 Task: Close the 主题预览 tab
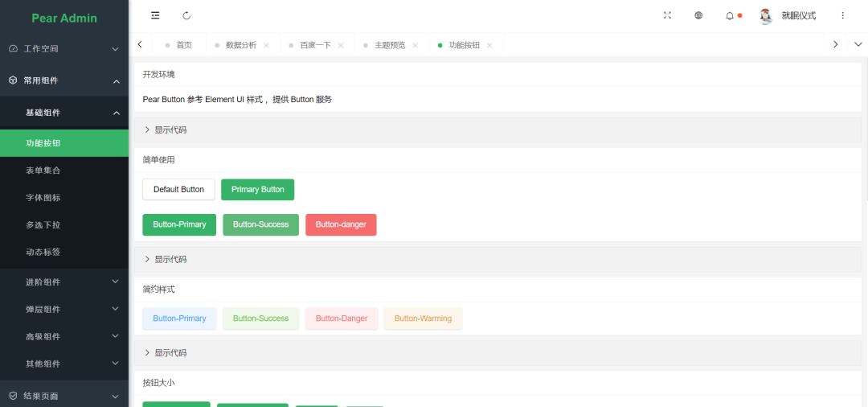415,45
